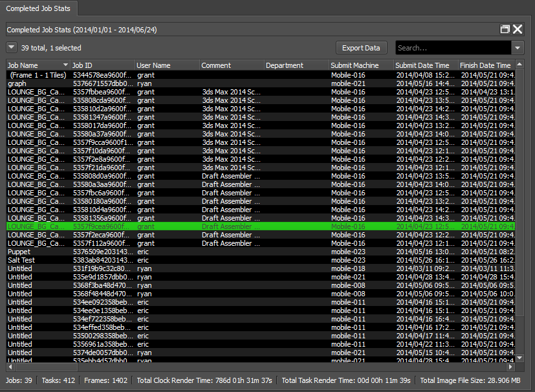This screenshot has height=392, width=535.
Task: Click the Finish Date Time column header
Action: [485, 65]
